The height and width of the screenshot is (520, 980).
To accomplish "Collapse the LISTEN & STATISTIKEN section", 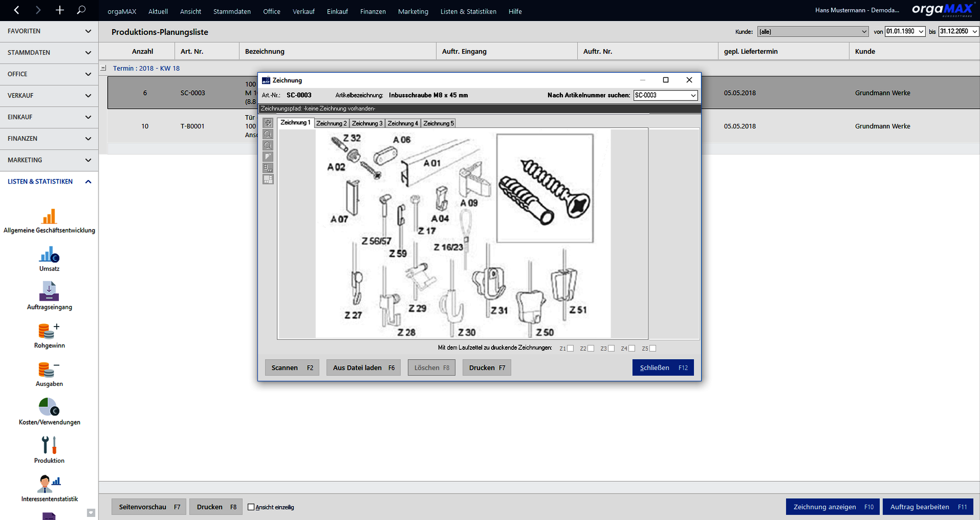I will point(49,182).
